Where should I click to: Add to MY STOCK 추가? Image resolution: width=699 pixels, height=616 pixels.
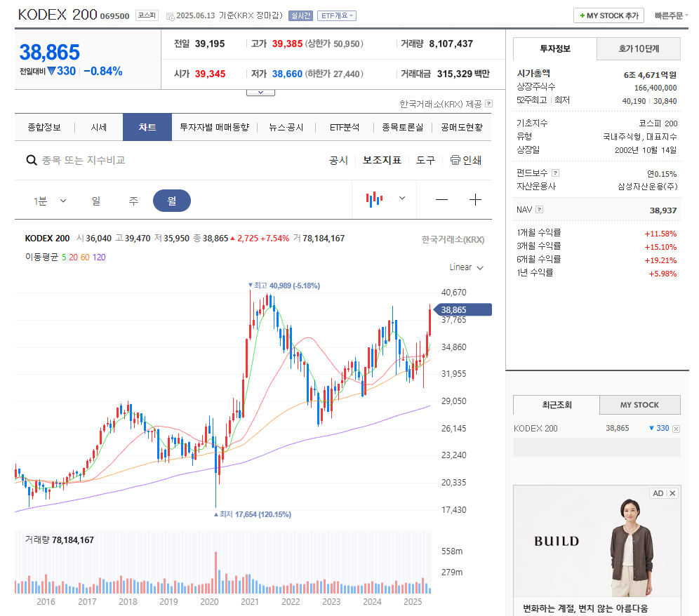[609, 15]
